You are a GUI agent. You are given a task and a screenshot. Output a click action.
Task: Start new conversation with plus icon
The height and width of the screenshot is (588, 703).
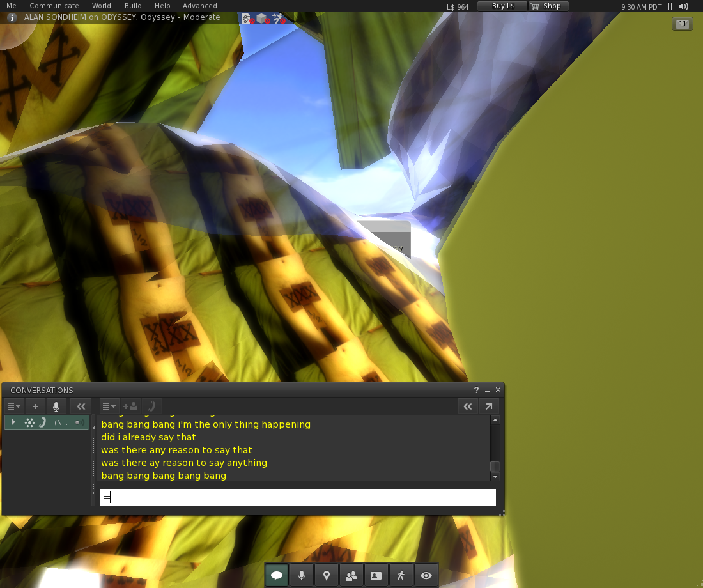click(x=35, y=406)
